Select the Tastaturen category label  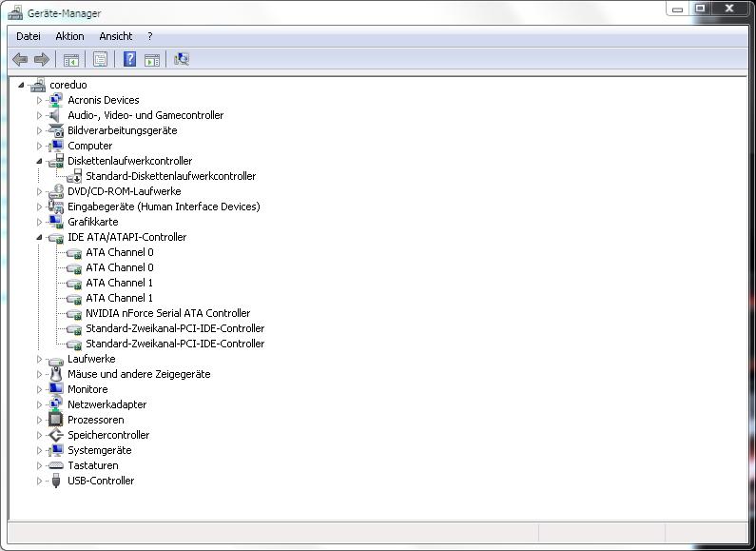coord(92,465)
